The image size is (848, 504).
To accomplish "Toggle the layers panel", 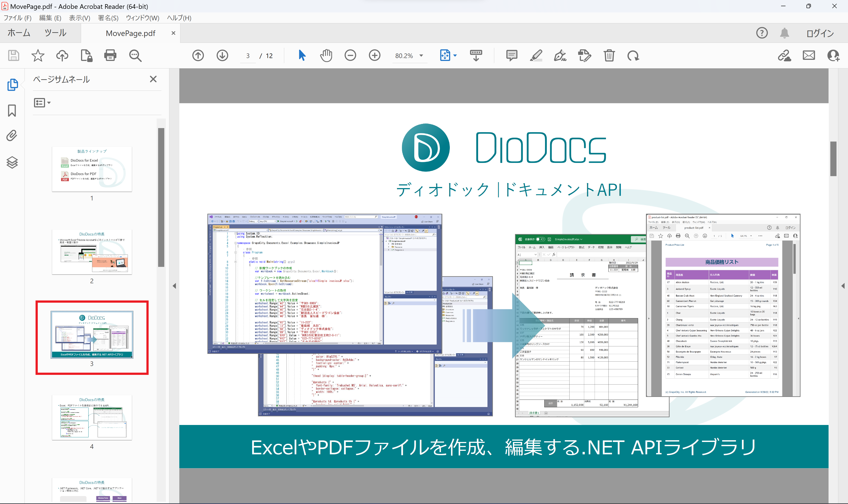I will pos(12,162).
